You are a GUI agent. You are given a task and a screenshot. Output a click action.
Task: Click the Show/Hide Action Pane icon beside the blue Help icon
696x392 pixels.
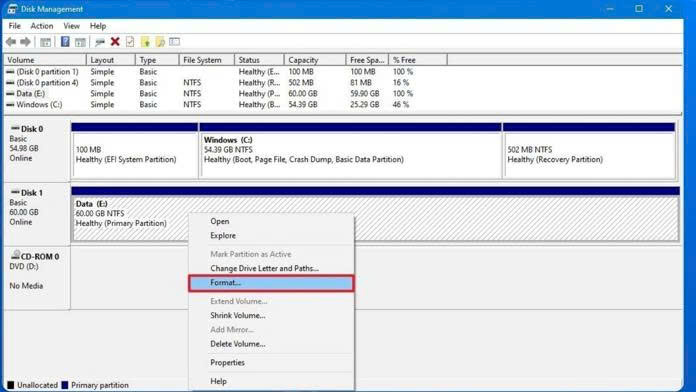(80, 42)
